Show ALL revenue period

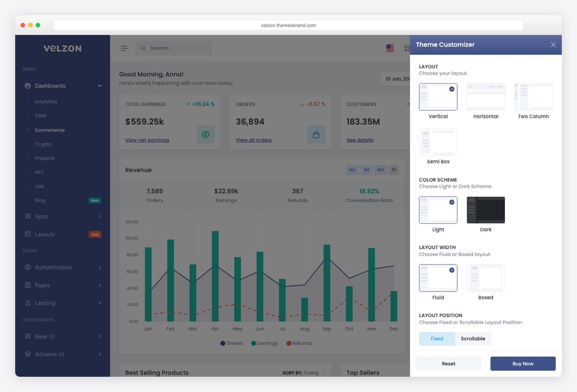point(352,170)
